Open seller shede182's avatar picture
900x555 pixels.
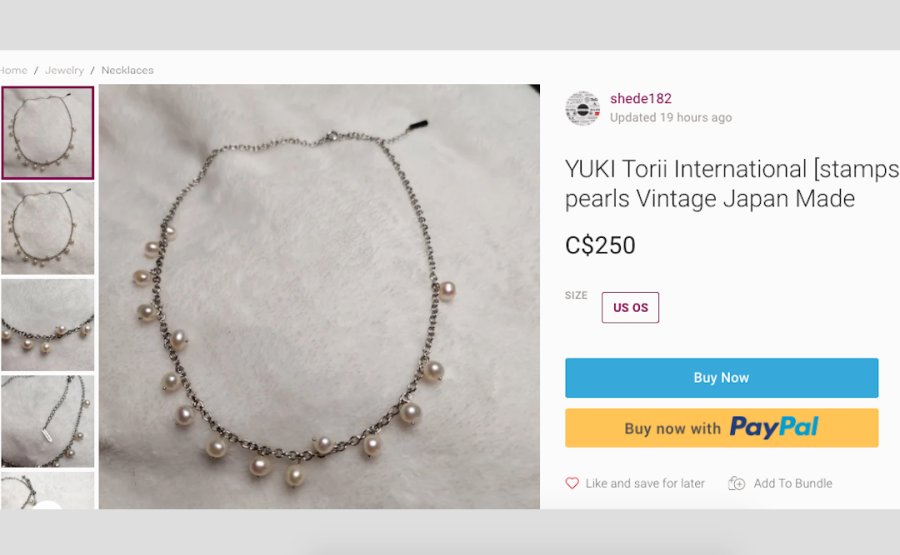pyautogui.click(x=582, y=108)
